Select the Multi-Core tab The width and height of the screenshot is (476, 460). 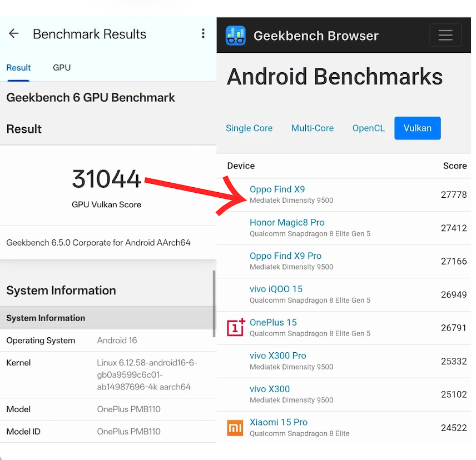click(x=313, y=128)
